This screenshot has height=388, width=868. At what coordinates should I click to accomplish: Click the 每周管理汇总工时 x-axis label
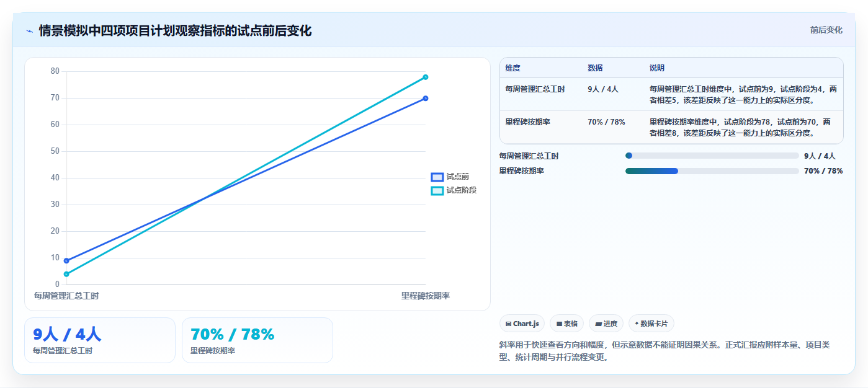pos(66,296)
